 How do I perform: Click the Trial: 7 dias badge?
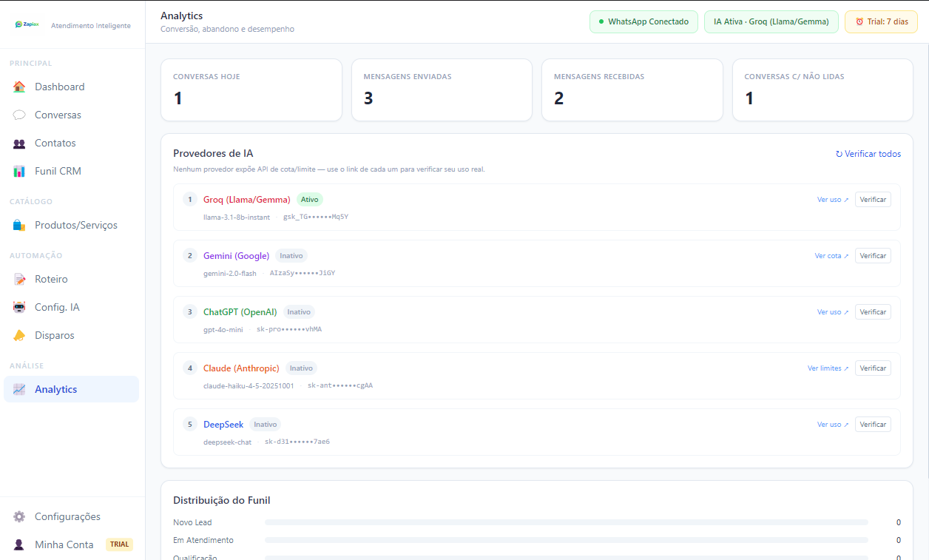[x=881, y=21]
